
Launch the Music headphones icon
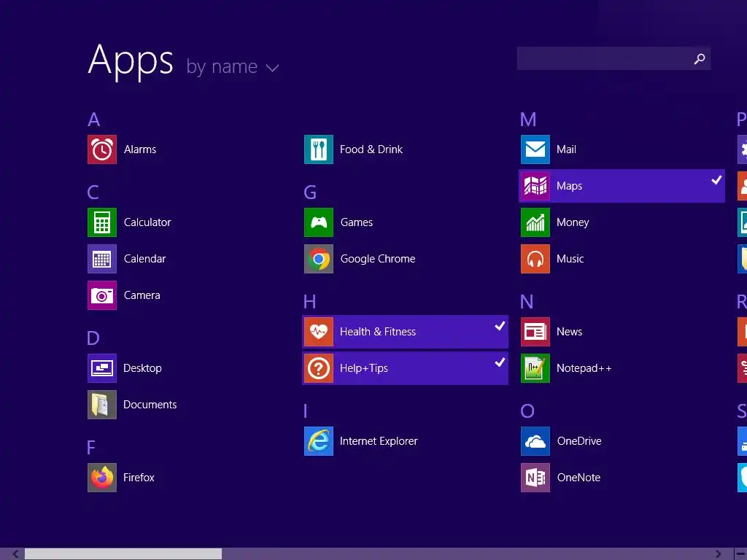click(x=535, y=259)
